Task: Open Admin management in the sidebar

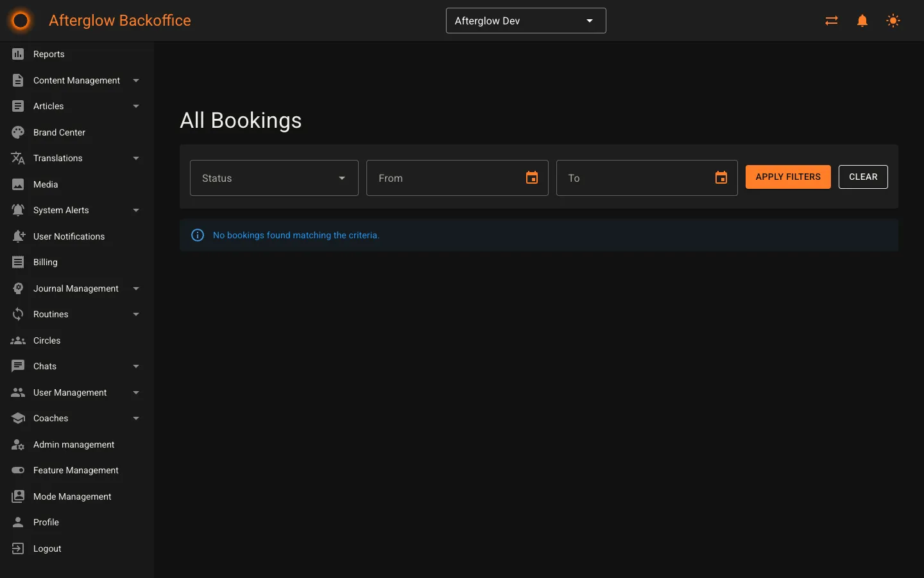Action: click(74, 444)
